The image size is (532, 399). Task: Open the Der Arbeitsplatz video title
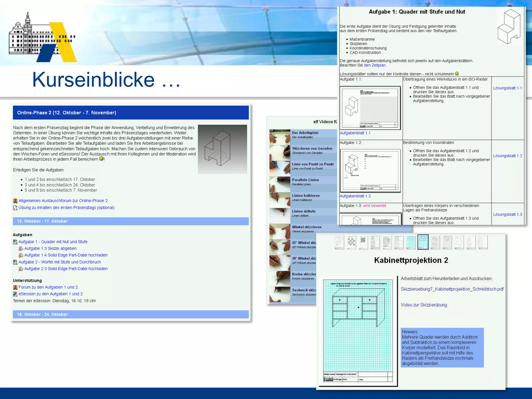tap(305, 133)
